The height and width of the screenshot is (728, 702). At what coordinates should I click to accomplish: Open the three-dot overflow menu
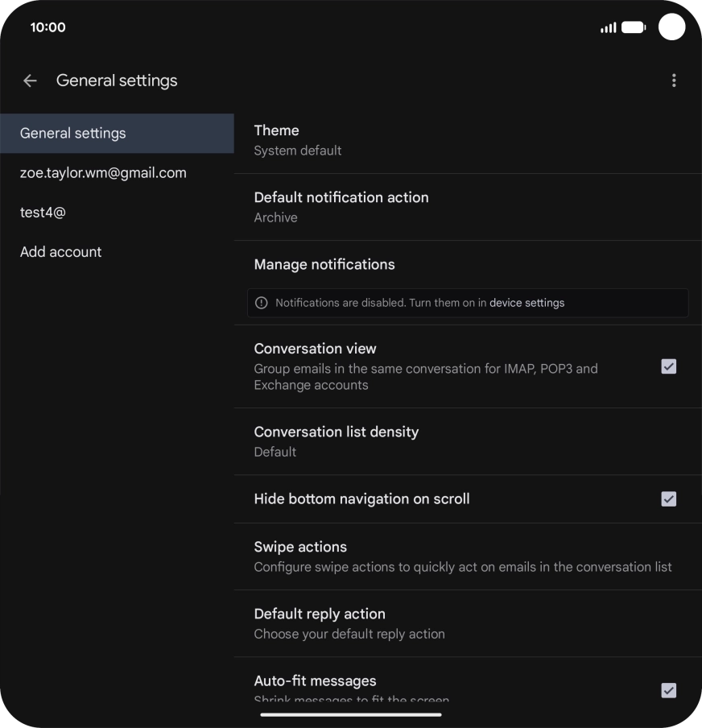674,81
